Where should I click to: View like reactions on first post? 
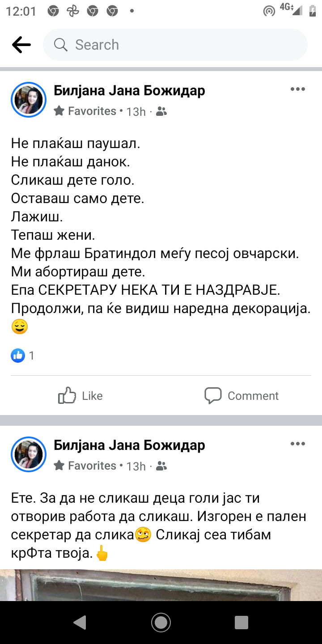click(22, 356)
